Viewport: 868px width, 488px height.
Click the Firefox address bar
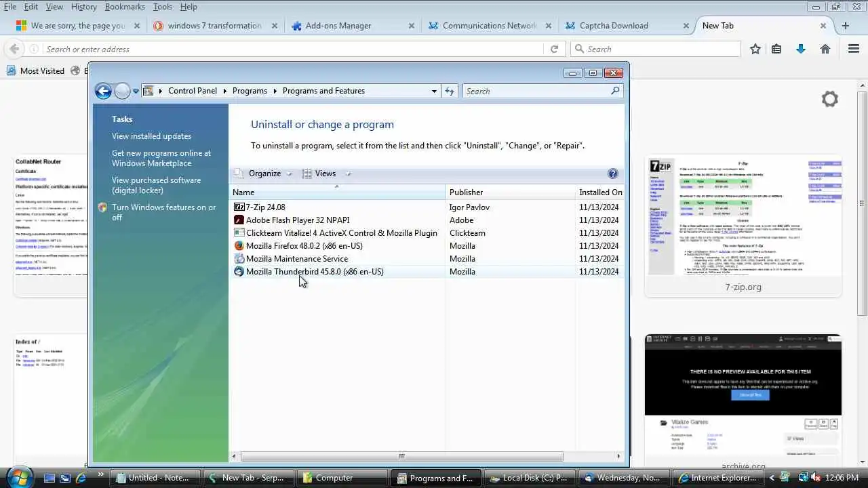click(x=294, y=49)
